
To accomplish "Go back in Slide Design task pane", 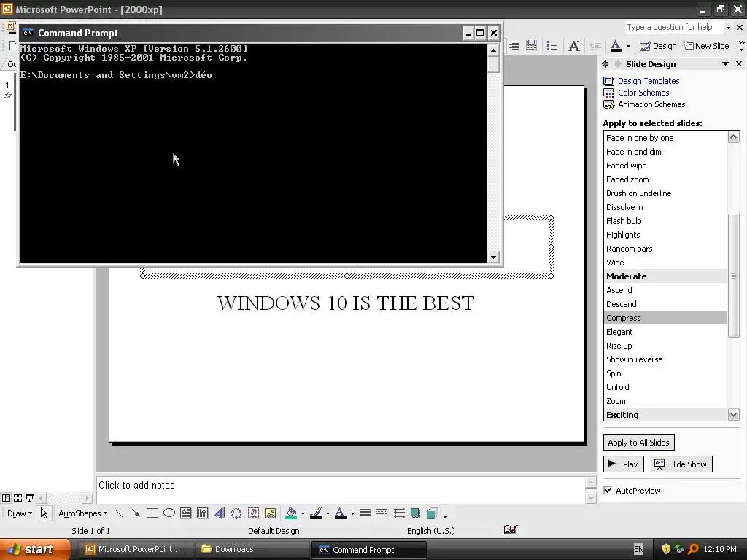I will click(605, 64).
